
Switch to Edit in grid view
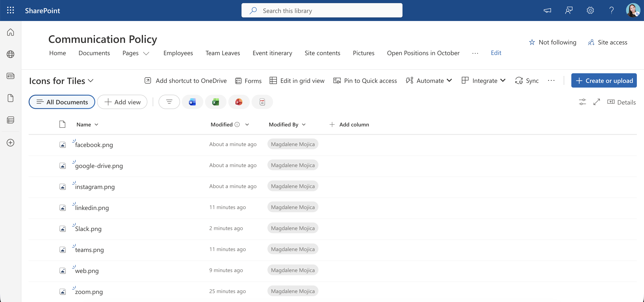pyautogui.click(x=297, y=81)
